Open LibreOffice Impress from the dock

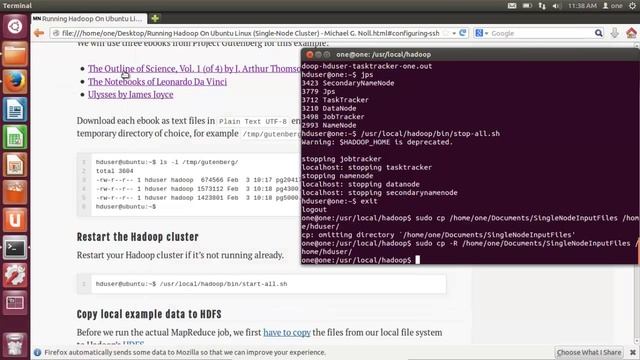(15, 164)
